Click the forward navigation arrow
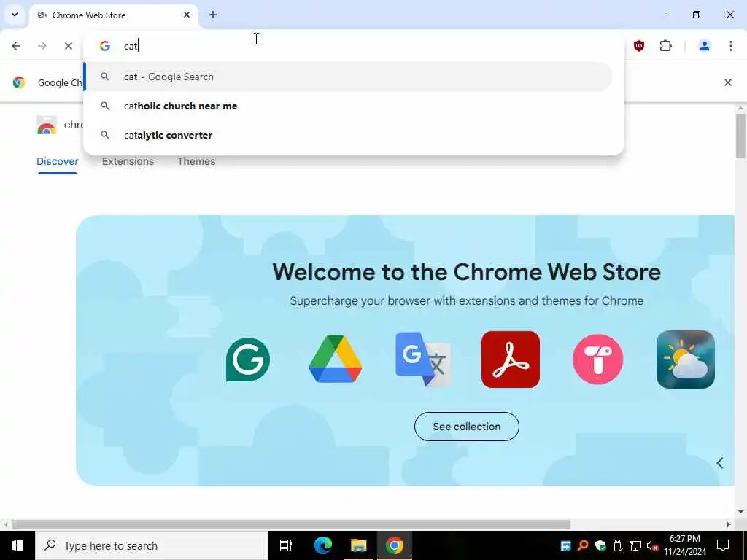The height and width of the screenshot is (560, 747). click(42, 46)
